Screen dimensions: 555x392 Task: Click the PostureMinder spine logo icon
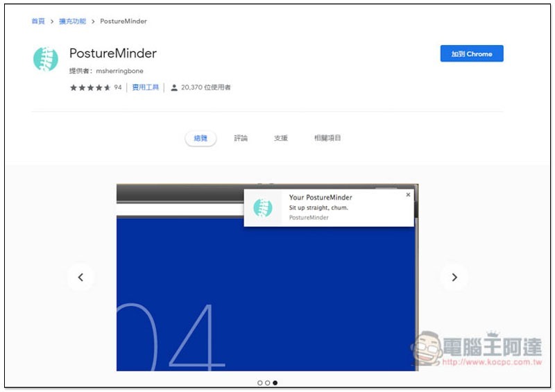[x=45, y=59]
